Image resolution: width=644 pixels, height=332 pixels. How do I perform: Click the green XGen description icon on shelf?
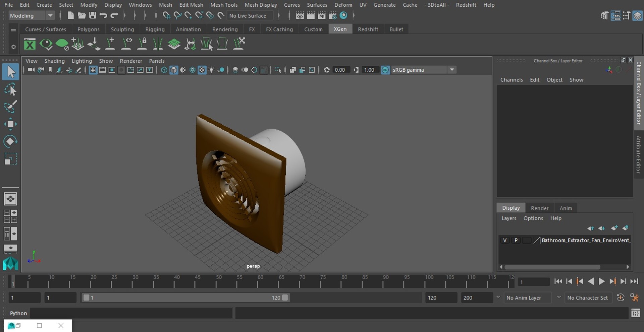[62, 44]
